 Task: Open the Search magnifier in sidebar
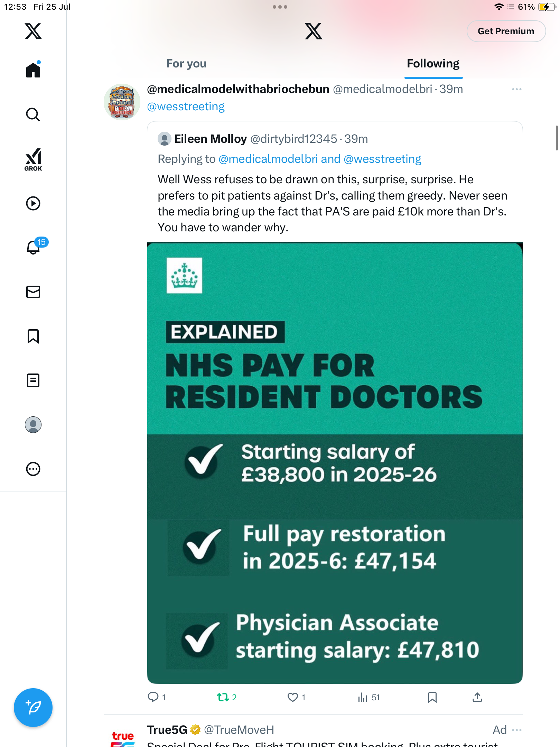tap(33, 114)
